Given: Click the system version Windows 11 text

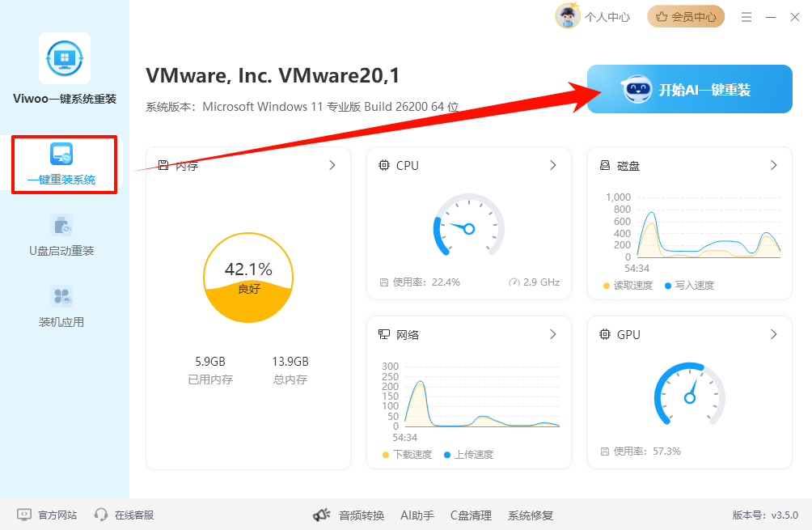Looking at the screenshot, I should 302,107.
